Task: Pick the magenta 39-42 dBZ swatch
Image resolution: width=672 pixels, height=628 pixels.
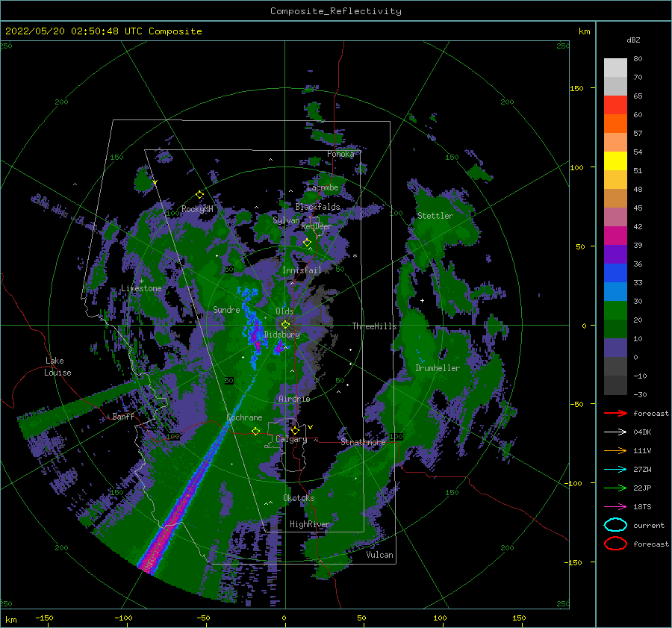Action: pos(615,236)
